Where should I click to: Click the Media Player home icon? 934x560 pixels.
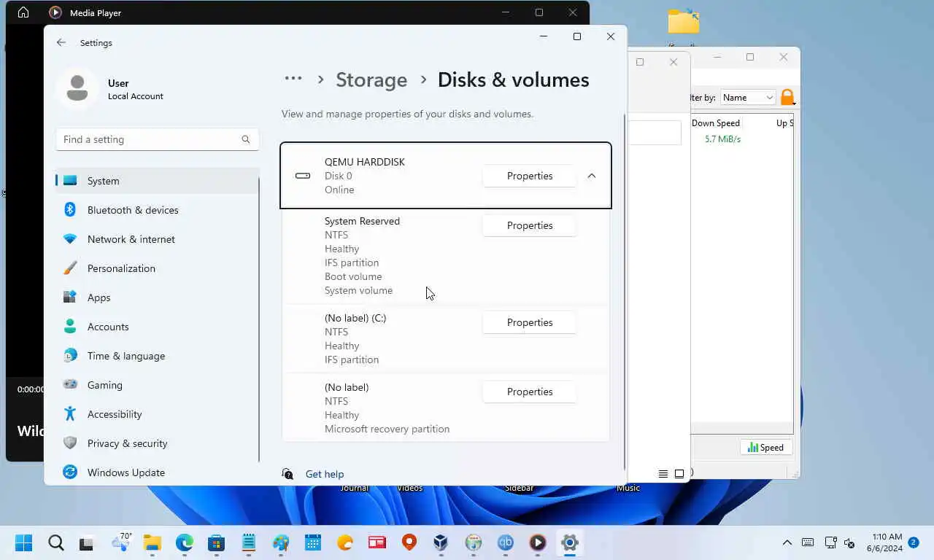pos(23,12)
